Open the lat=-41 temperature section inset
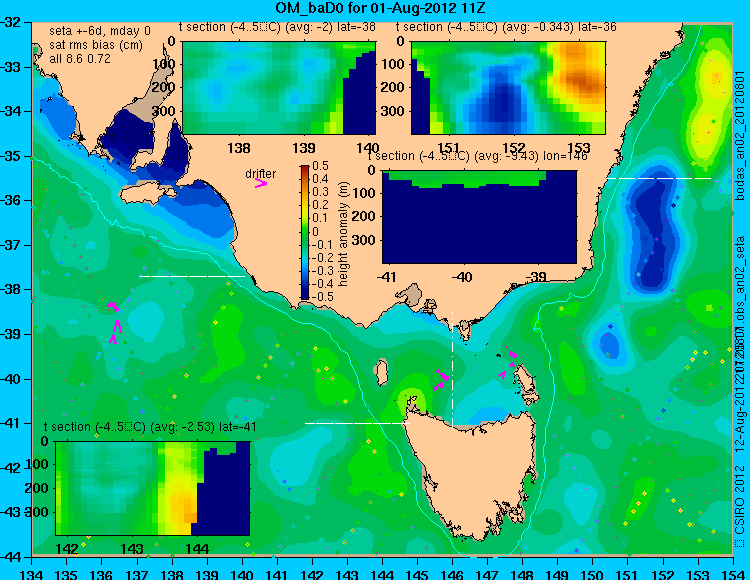Image resolution: width=750 pixels, height=580 pixels. [153, 488]
